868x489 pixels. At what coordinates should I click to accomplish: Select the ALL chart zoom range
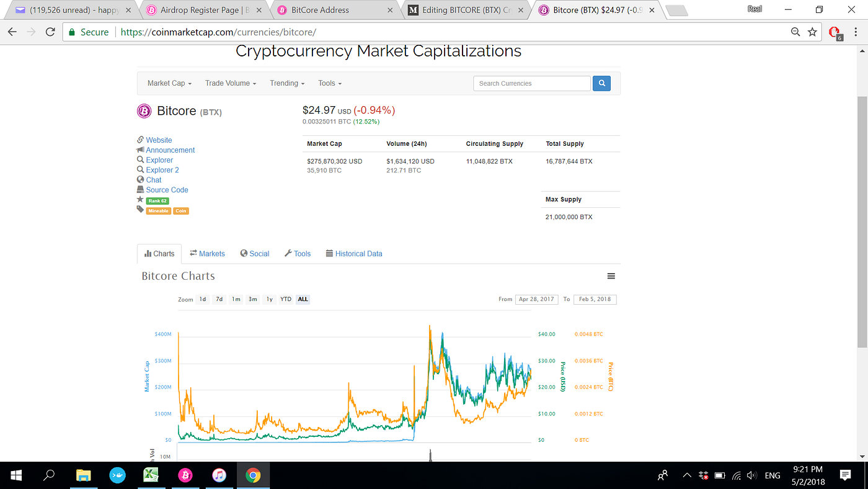303,299
